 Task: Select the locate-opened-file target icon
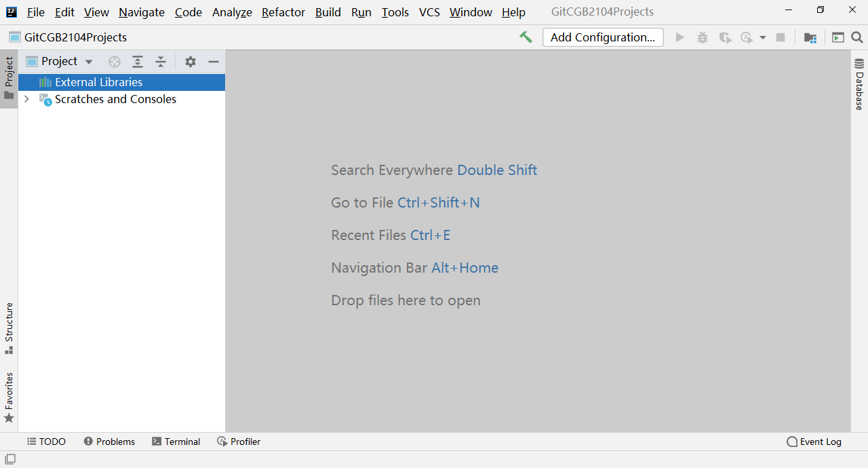click(x=115, y=62)
